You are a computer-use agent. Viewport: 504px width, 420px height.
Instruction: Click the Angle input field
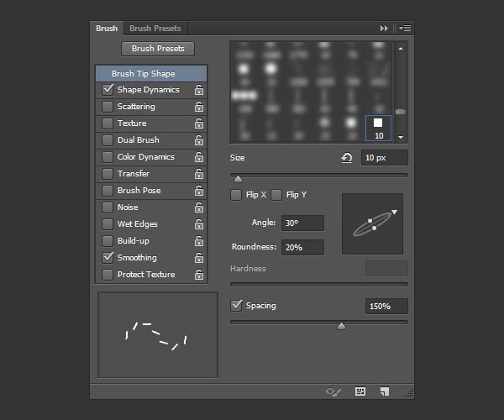coord(302,223)
